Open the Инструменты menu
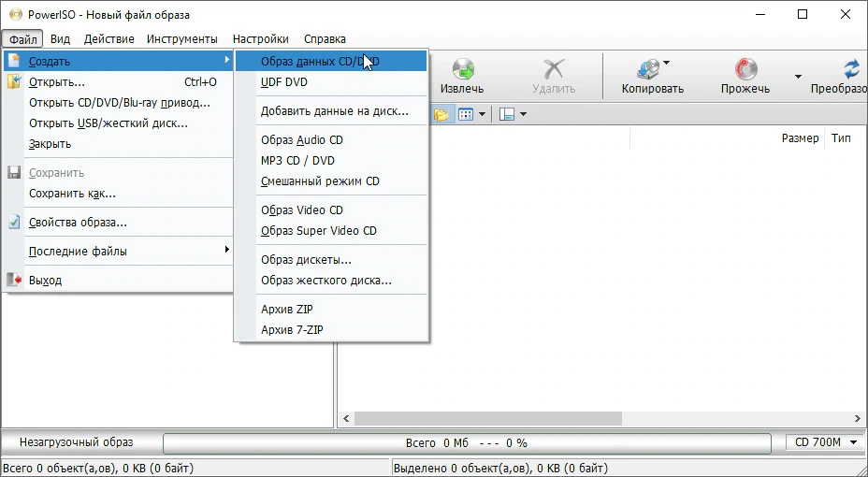 pos(182,38)
